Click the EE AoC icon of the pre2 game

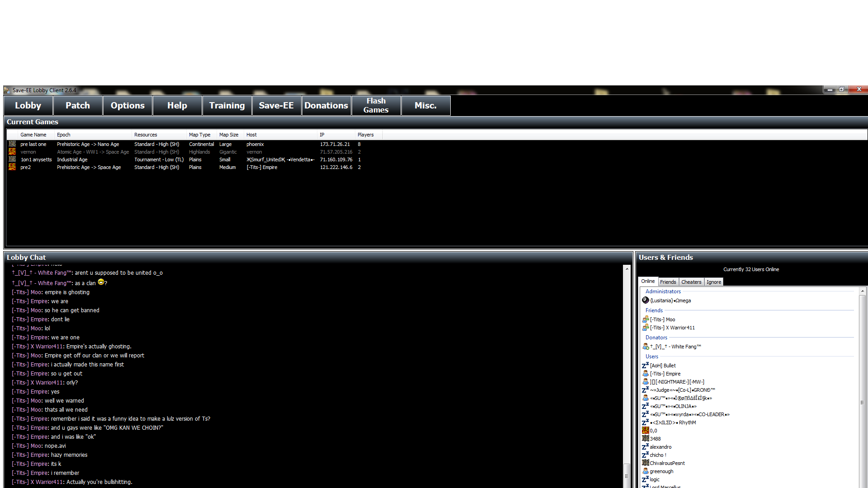12,167
